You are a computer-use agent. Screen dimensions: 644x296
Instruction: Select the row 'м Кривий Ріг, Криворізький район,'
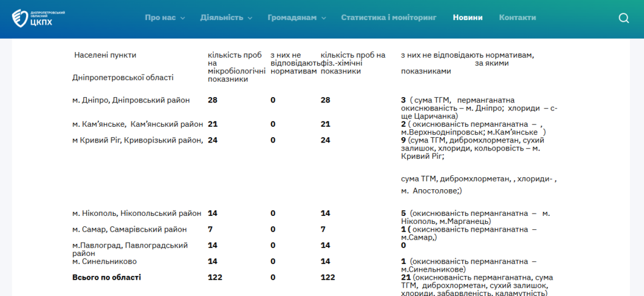(x=137, y=140)
